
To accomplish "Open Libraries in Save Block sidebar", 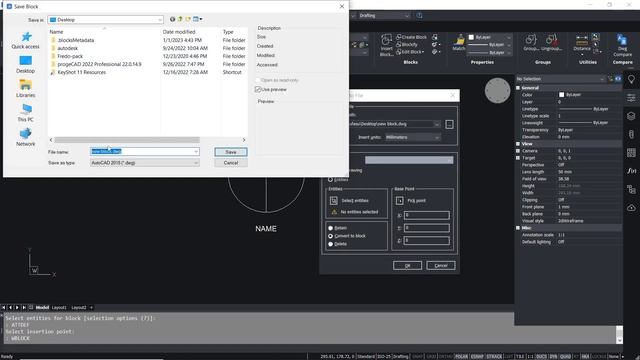I will (25, 89).
